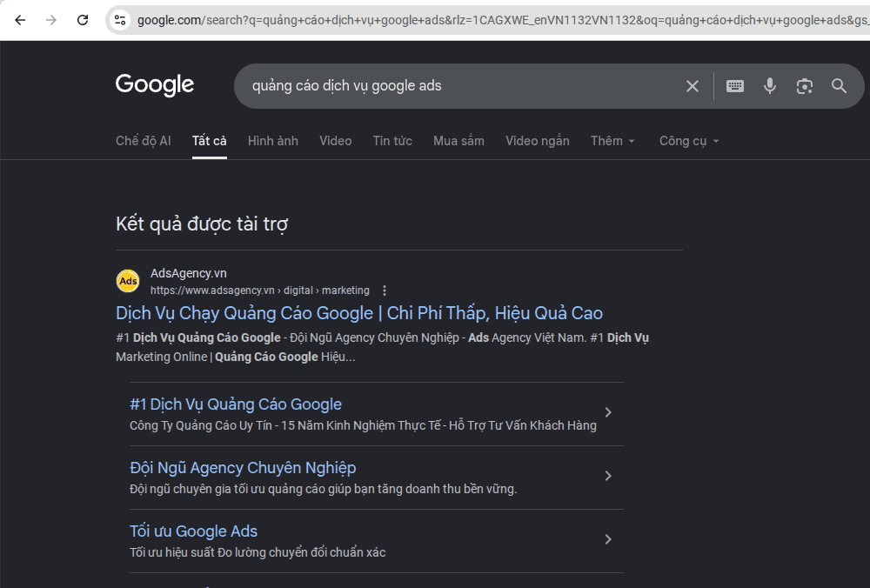The height and width of the screenshot is (588, 870).
Task: Reload the page with the refresh icon
Action: 83,21
